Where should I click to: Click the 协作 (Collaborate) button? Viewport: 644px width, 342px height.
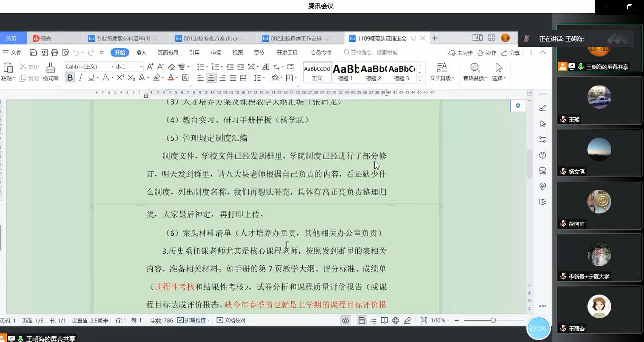coord(487,53)
